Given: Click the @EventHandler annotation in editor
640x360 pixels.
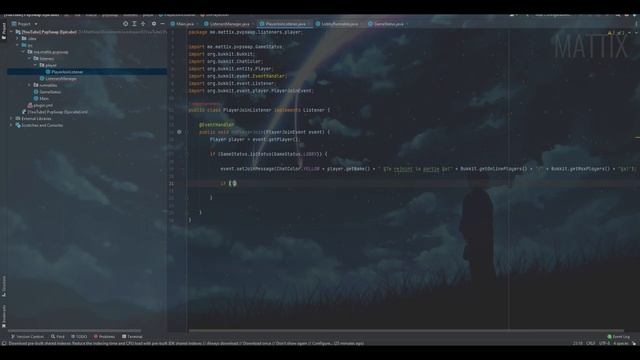Looking at the screenshot, I should click(x=217, y=124).
